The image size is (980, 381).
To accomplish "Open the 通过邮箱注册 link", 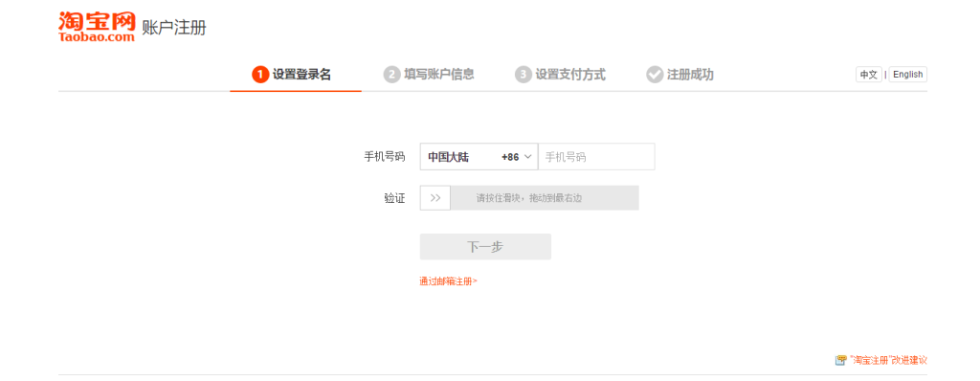I will click(x=448, y=281).
